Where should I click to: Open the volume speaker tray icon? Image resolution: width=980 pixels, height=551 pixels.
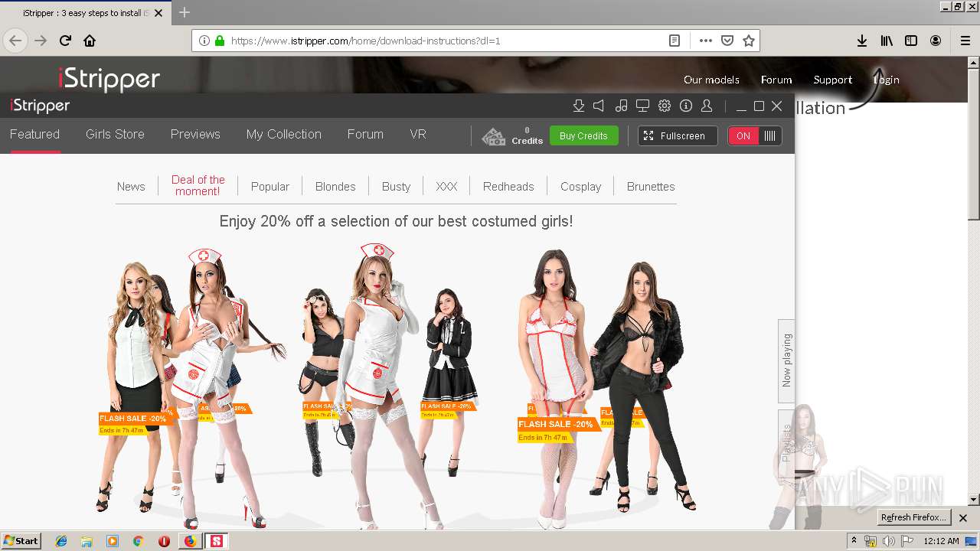tap(888, 541)
